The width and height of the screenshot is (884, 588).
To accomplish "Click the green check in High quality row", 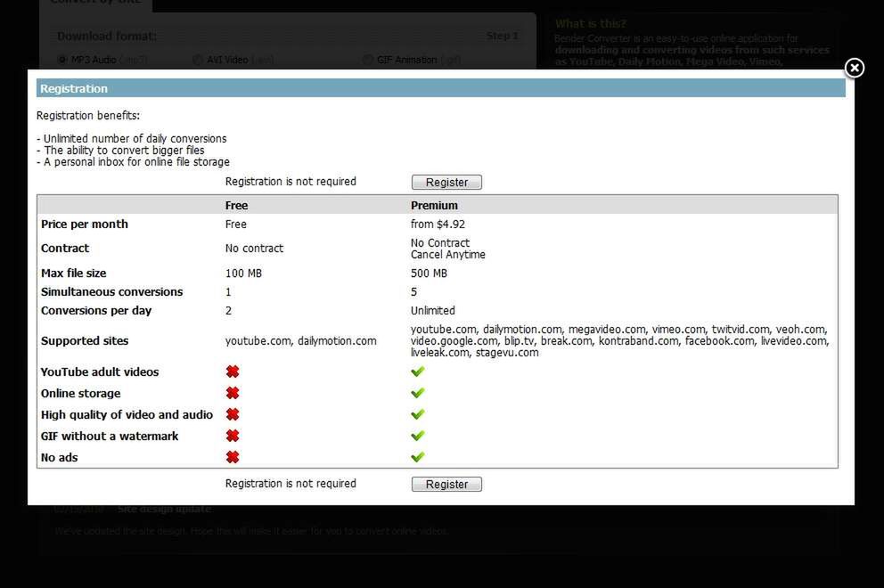I will point(418,414).
